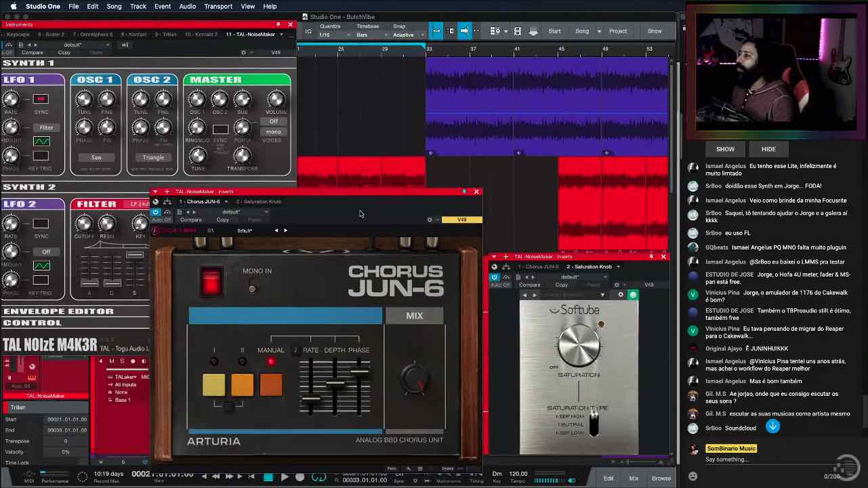Pin the Chorus JUN-6 inserts window
Image resolution: width=868 pixels, height=488 pixels.
(464, 192)
